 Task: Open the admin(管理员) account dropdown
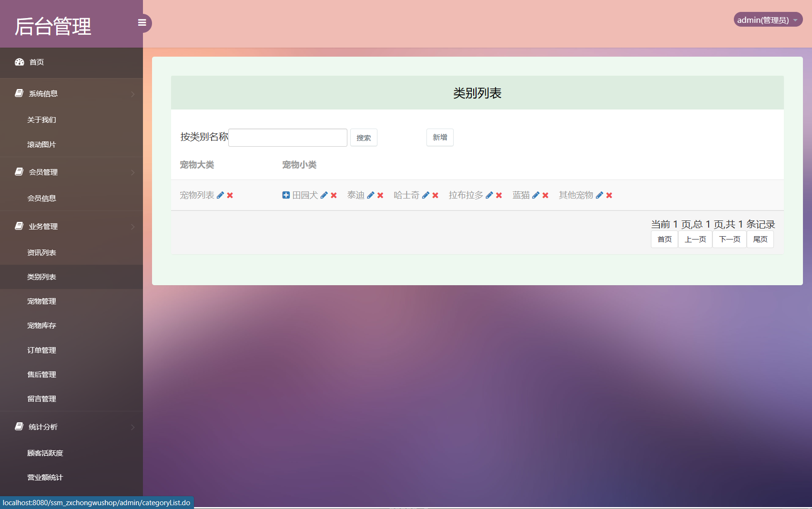[767, 20]
